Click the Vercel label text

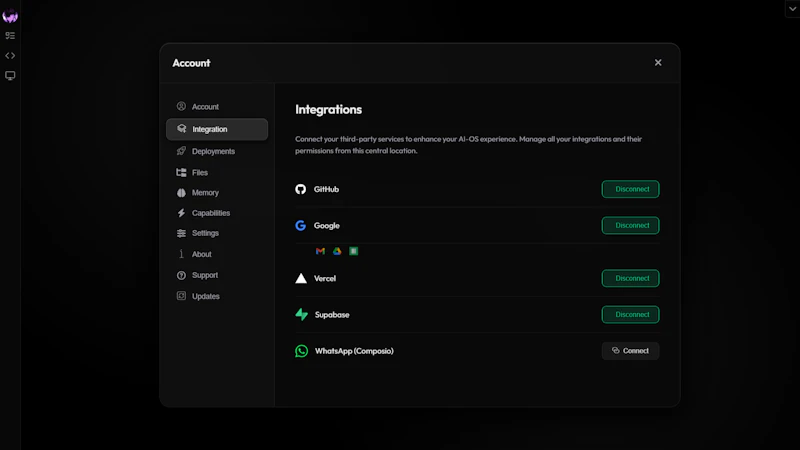[325, 279]
